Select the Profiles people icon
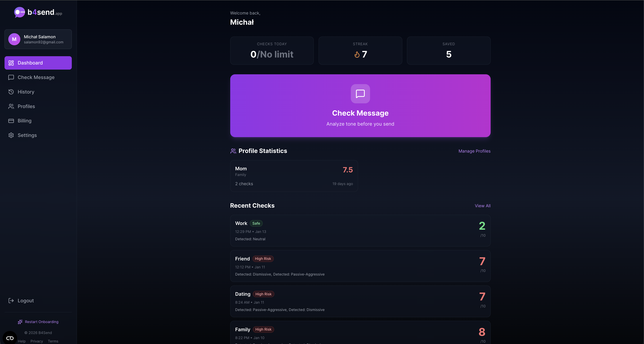 pos(11,106)
